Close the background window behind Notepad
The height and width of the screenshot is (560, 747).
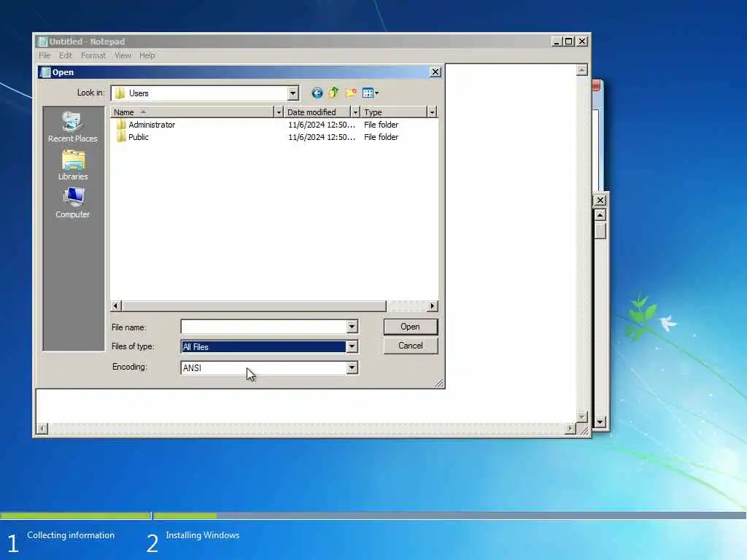click(x=600, y=201)
